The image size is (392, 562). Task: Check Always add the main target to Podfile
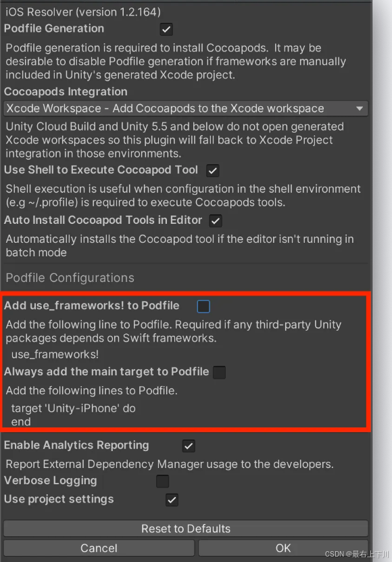219,373
